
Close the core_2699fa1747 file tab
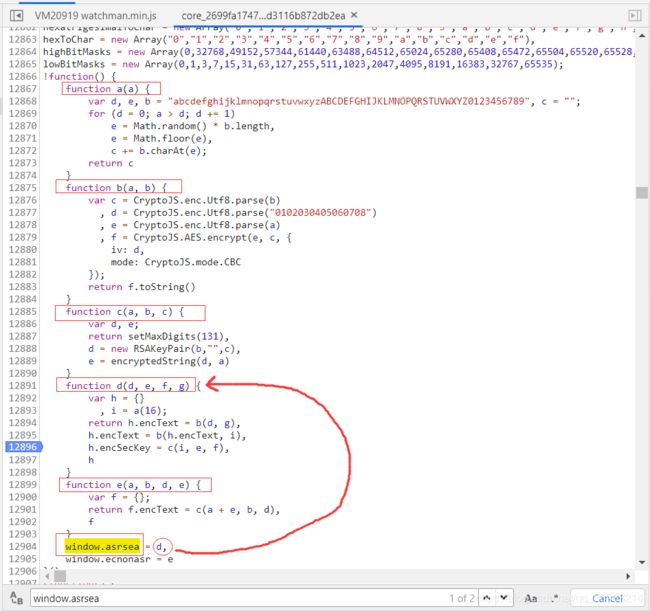[x=354, y=15]
